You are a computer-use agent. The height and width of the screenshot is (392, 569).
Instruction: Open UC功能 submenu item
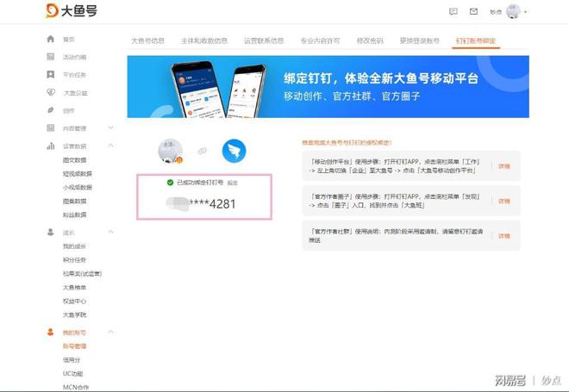point(72,374)
